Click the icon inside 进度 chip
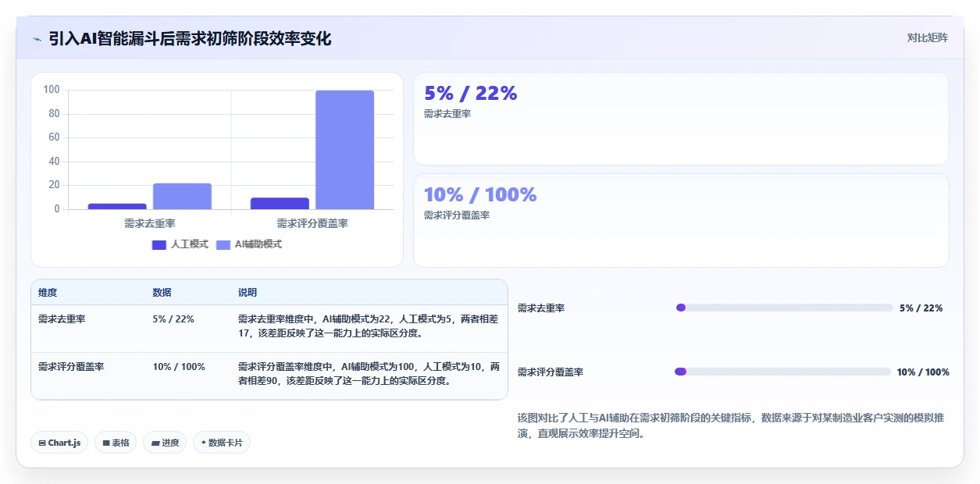The width and height of the screenshot is (980, 484). pos(155,443)
